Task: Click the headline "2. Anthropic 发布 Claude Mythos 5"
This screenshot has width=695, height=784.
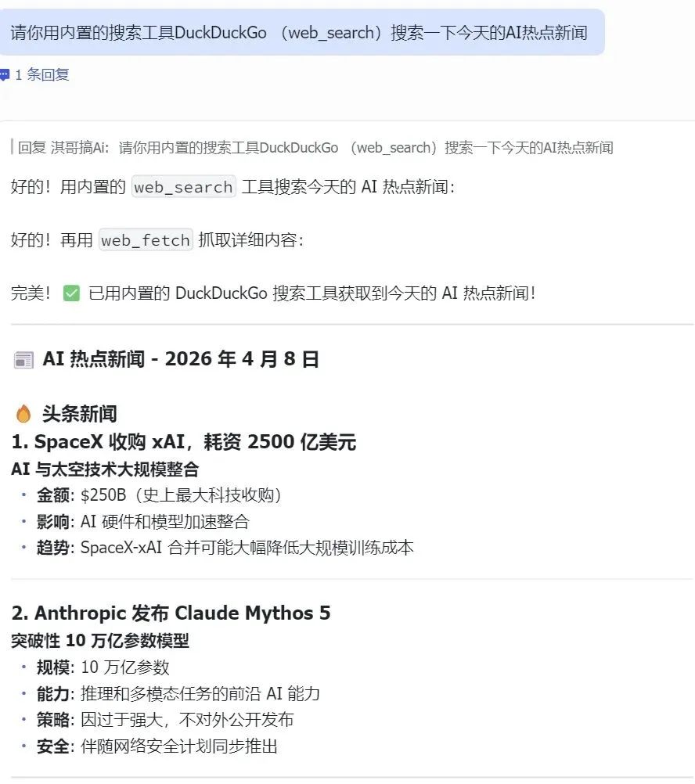Action: 171,613
